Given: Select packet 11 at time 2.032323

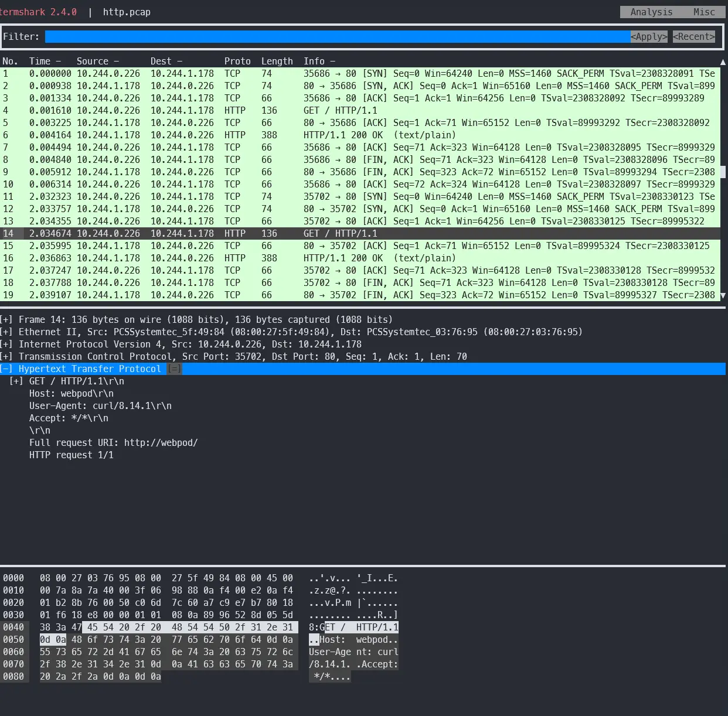Looking at the screenshot, I should (360, 196).
